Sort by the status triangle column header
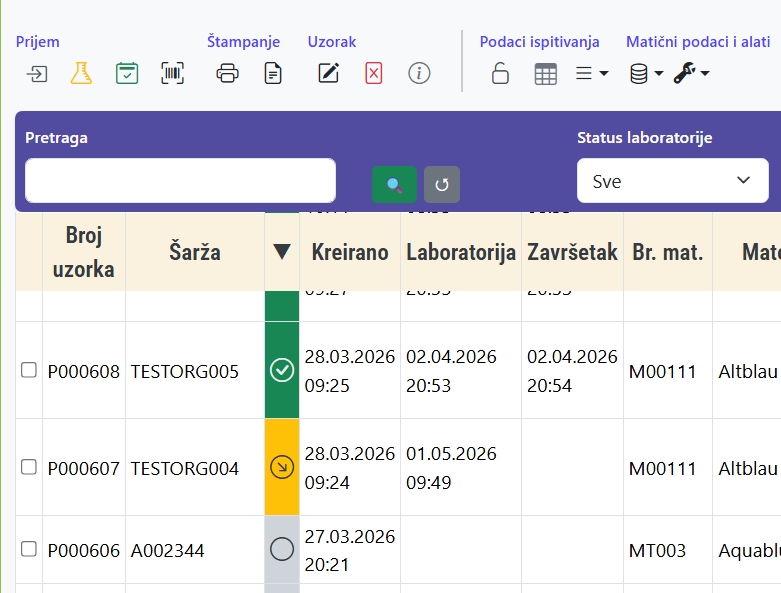The image size is (781, 593). (x=282, y=251)
